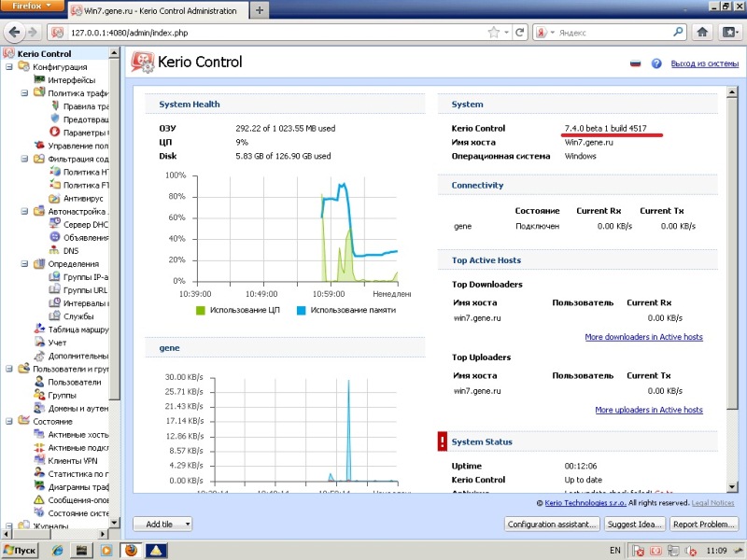Click the Таблица маршру… icon
Viewport: 747px width, 560px height.
tap(39, 329)
